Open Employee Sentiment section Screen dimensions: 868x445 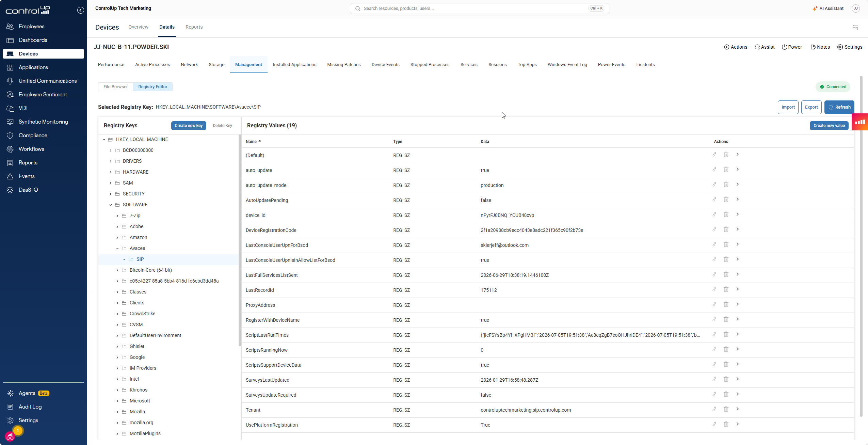[43, 94]
